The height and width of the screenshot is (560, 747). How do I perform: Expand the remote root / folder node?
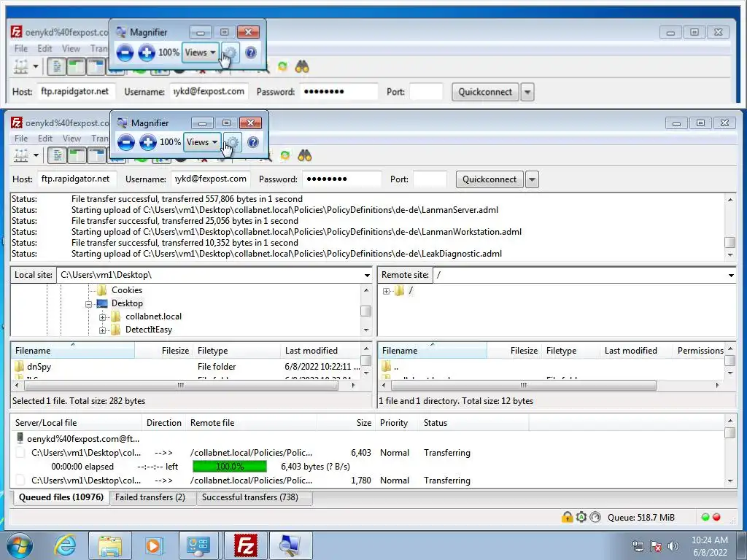click(386, 291)
